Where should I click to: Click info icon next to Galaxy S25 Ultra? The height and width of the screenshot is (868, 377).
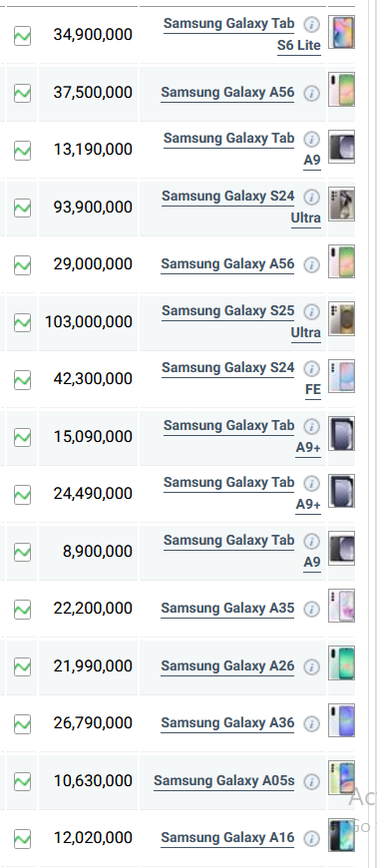click(x=312, y=311)
